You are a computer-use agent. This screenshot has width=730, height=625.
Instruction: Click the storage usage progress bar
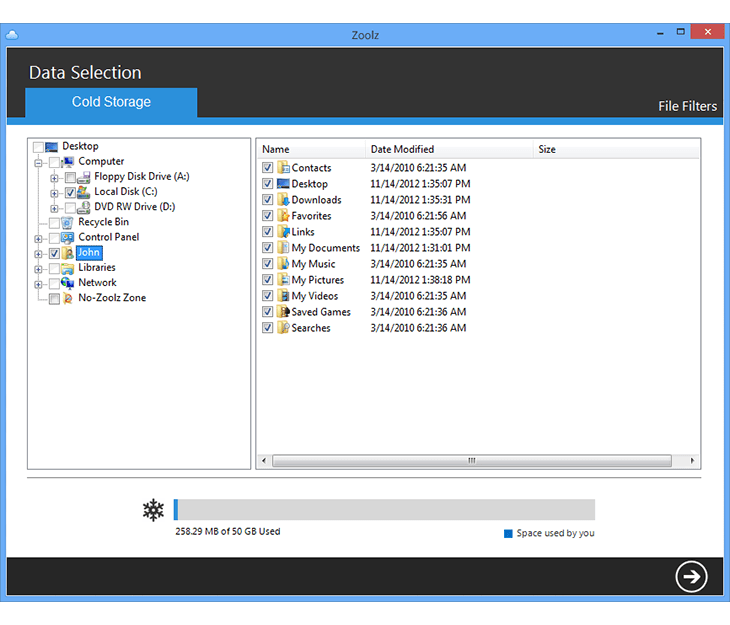click(384, 510)
